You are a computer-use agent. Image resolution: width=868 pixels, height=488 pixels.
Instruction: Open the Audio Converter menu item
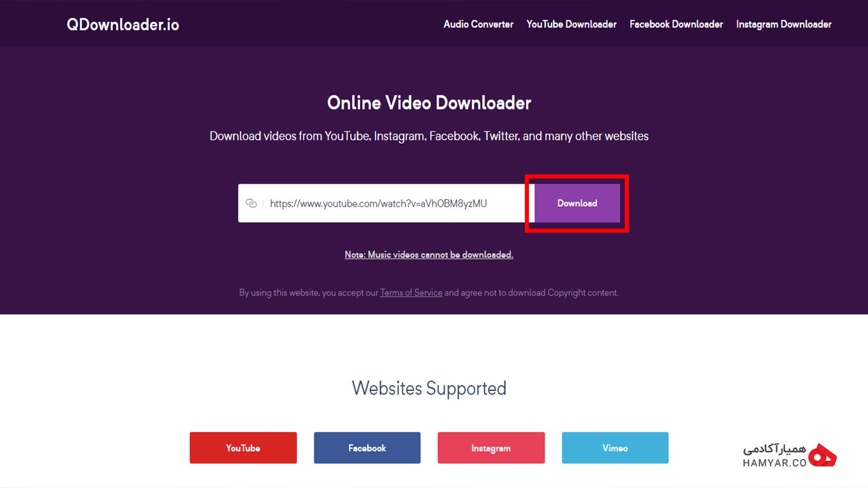pos(478,24)
